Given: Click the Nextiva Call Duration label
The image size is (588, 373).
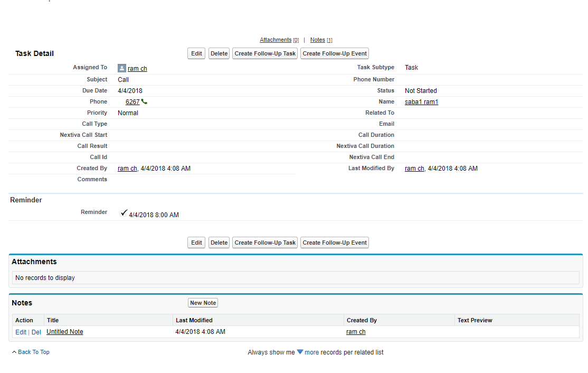Looking at the screenshot, I should [365, 146].
